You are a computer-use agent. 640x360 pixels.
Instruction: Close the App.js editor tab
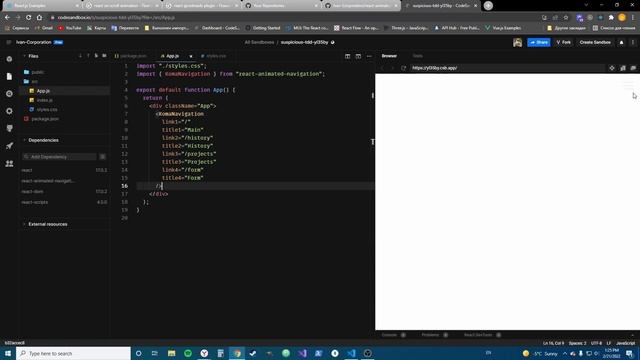(x=191, y=56)
